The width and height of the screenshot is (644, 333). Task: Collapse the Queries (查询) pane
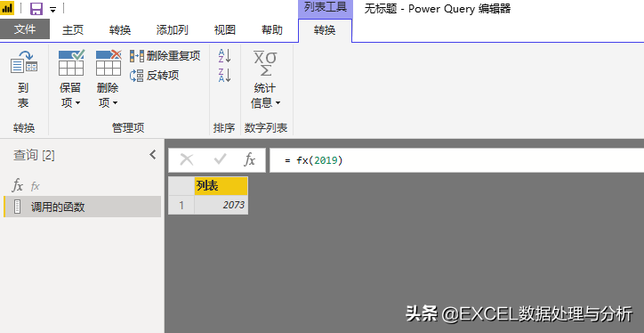pos(153,155)
